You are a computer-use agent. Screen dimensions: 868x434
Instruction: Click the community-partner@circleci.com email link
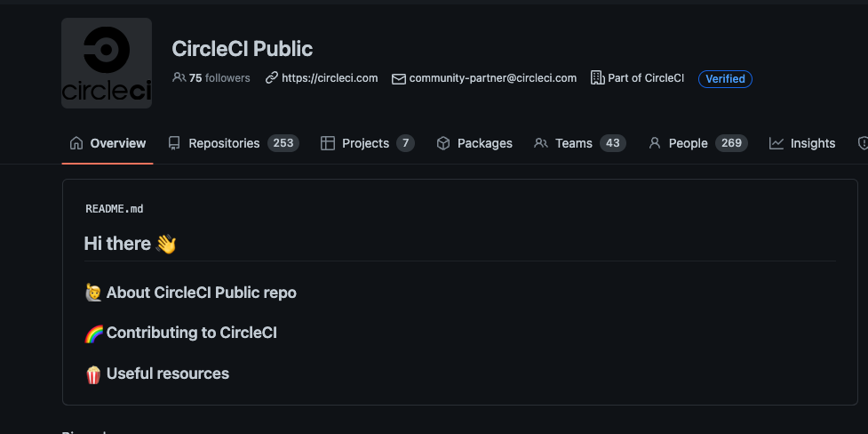492,78
